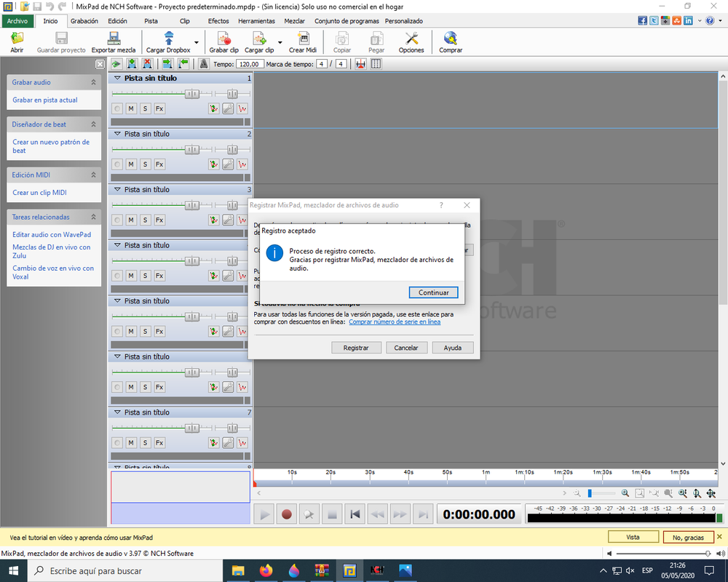Click Continuar in Registro aceptado dialog

click(x=434, y=292)
